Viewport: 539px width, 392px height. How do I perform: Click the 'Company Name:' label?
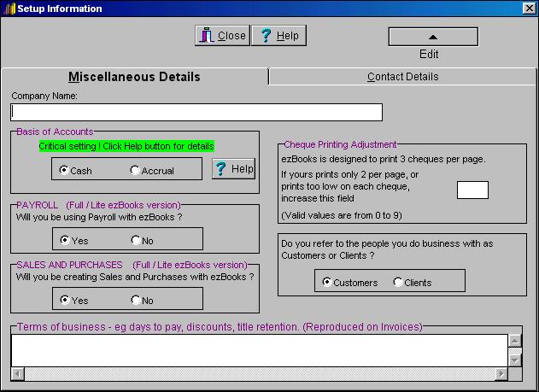pyautogui.click(x=44, y=96)
